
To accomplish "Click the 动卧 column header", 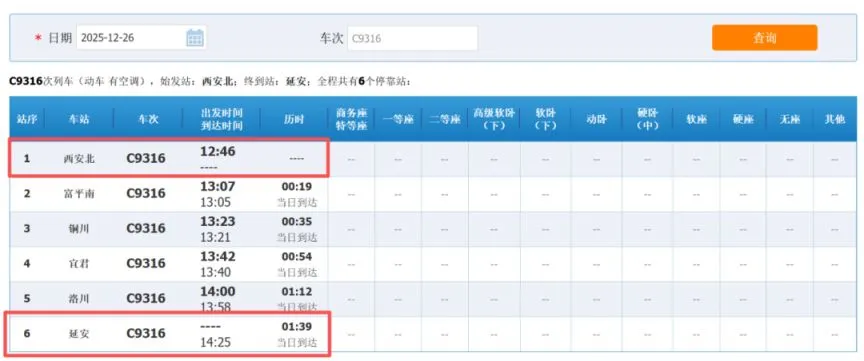I will 596,119.
